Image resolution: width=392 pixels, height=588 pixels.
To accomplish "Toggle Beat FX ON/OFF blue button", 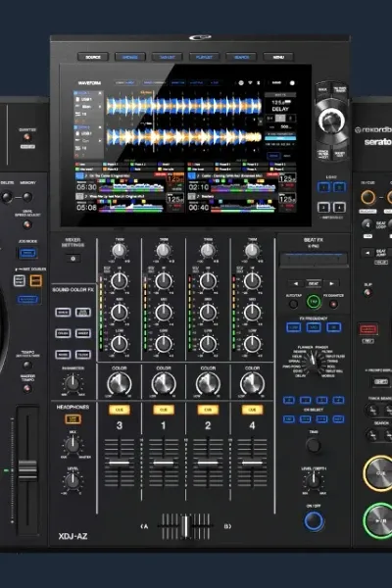I will pyautogui.click(x=314, y=521).
